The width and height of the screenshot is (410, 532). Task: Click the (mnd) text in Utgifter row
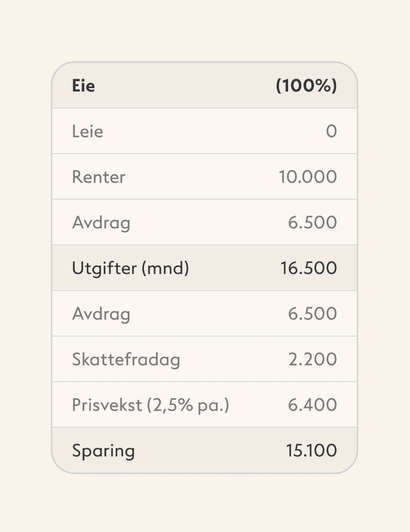(x=165, y=268)
